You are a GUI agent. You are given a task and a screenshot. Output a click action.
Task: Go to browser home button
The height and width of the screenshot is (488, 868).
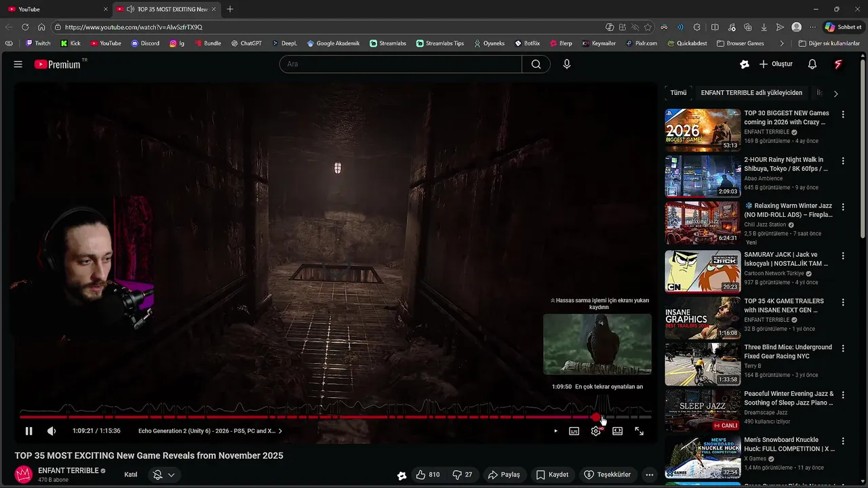(x=41, y=27)
